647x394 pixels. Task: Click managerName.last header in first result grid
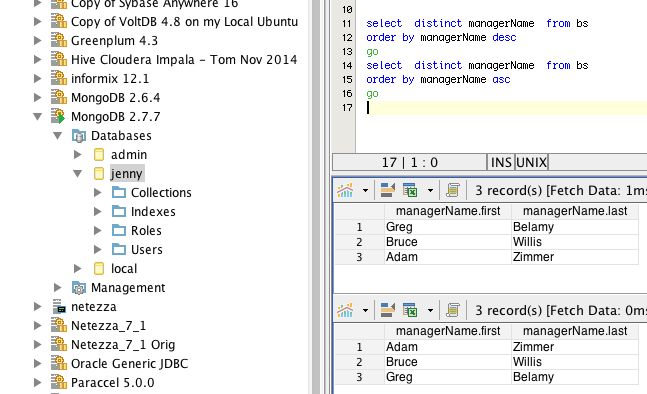[x=575, y=211]
